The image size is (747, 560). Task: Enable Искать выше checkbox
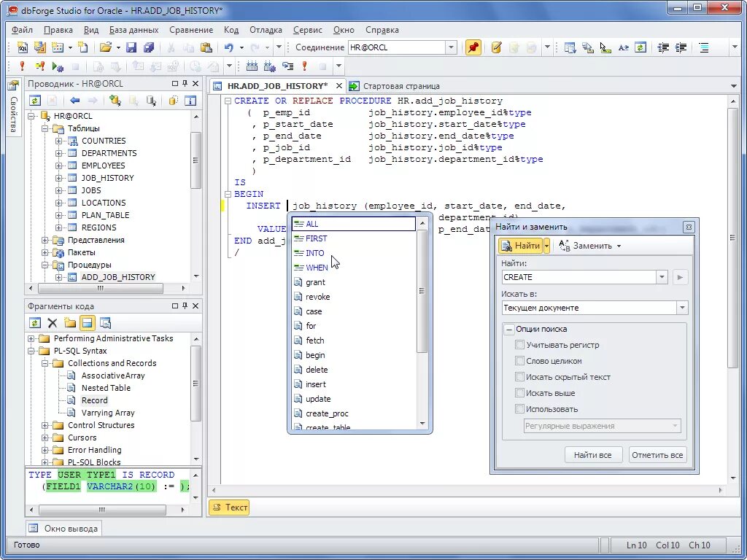point(519,393)
